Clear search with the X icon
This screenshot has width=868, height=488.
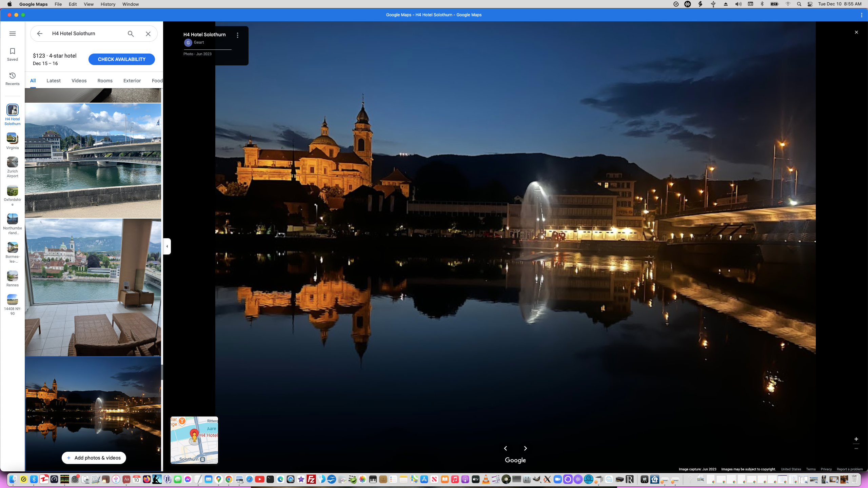click(x=148, y=34)
